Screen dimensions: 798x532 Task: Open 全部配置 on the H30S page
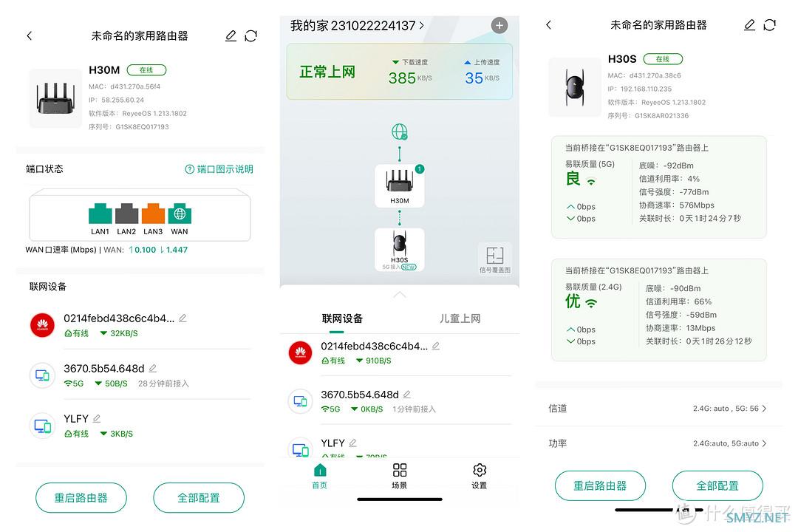click(717, 485)
